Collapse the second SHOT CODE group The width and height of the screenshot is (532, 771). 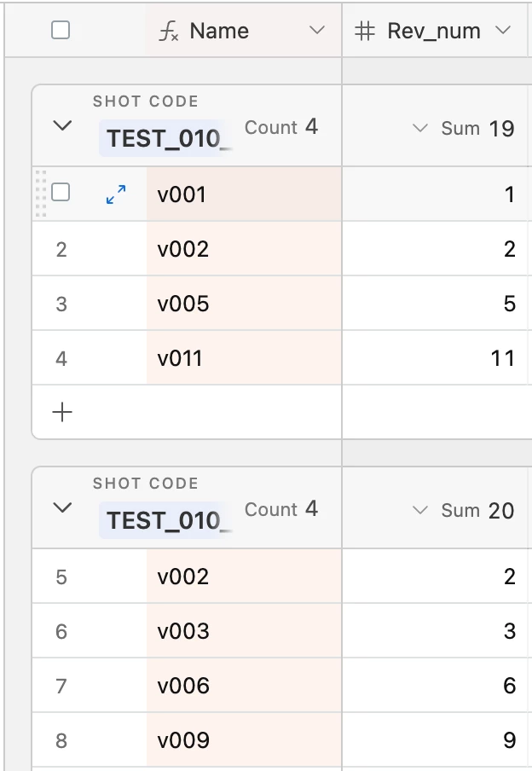[62, 508]
